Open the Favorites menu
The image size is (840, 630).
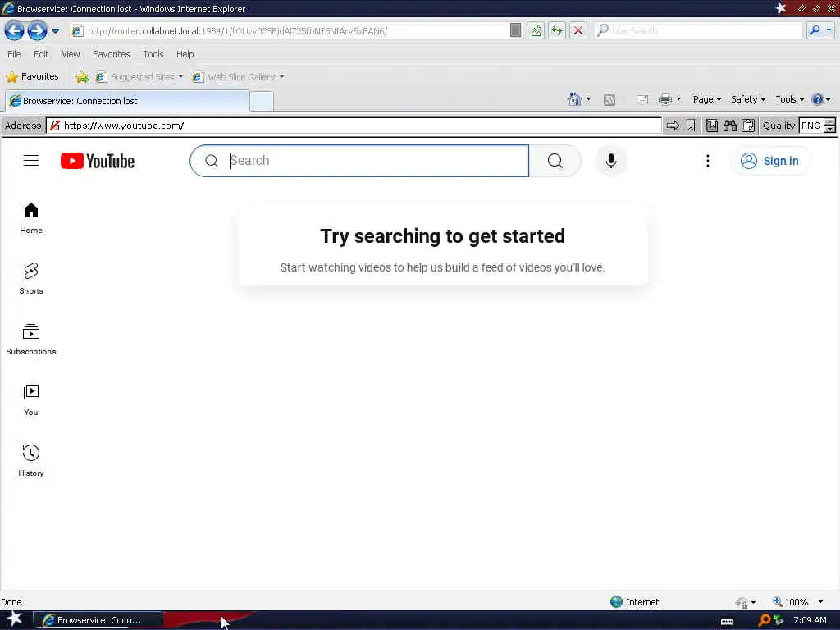click(111, 54)
